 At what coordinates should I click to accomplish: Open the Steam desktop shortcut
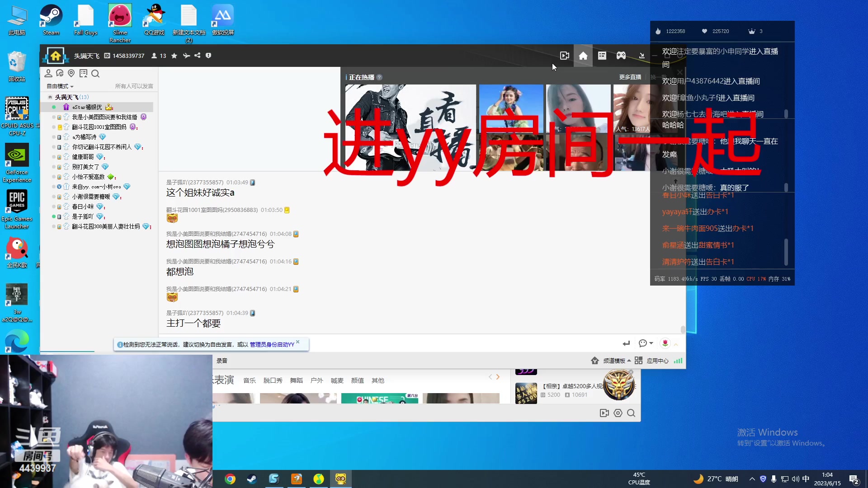click(51, 20)
